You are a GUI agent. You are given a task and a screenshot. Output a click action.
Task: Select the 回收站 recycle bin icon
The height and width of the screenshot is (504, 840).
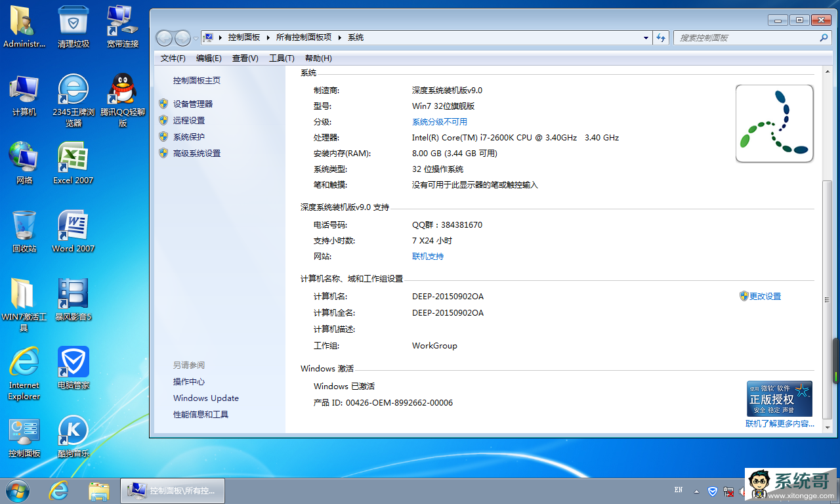[24, 232]
